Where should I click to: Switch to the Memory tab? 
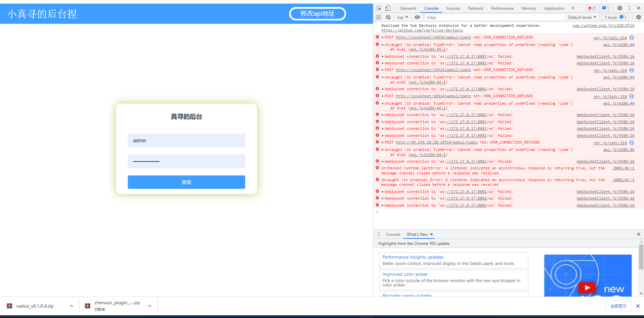click(x=529, y=8)
